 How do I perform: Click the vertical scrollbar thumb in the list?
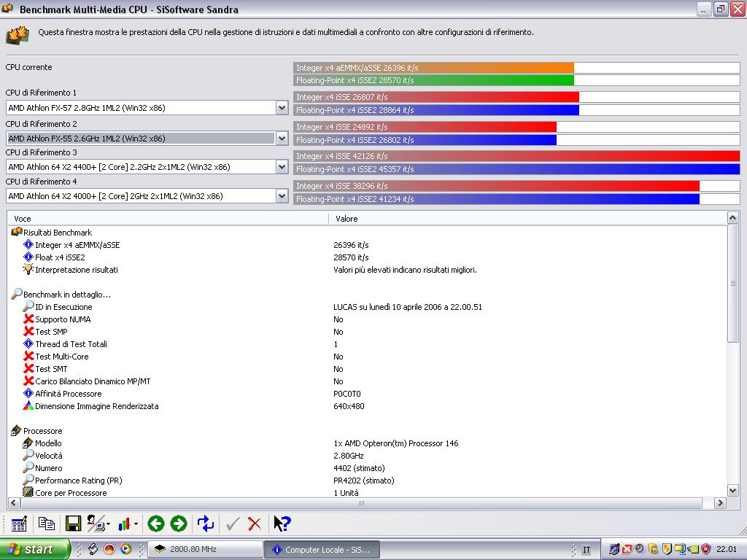[732, 283]
